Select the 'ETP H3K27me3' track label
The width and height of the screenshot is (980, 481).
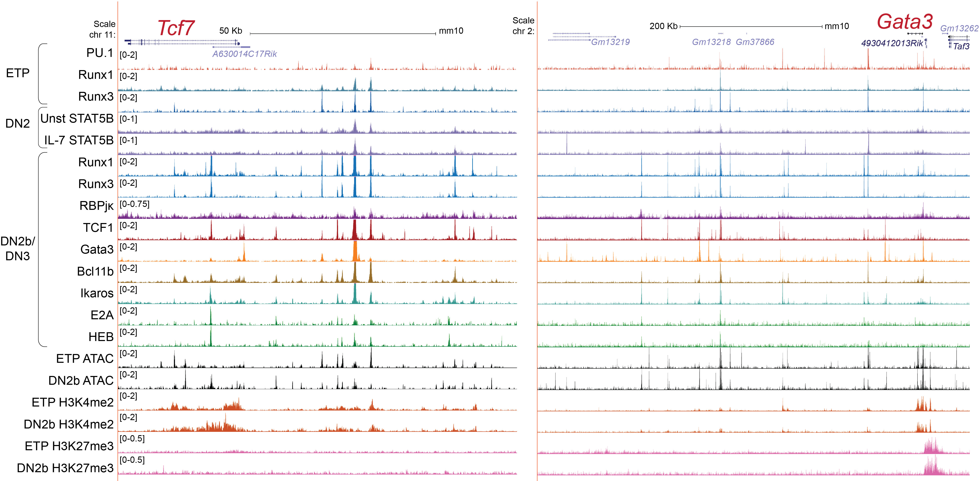[69, 446]
